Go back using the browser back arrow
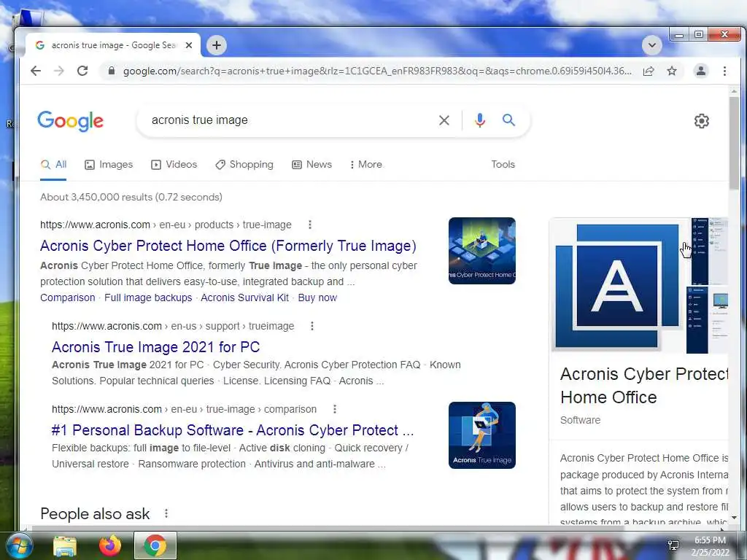Screen dimensions: 747x560 (x=36, y=71)
